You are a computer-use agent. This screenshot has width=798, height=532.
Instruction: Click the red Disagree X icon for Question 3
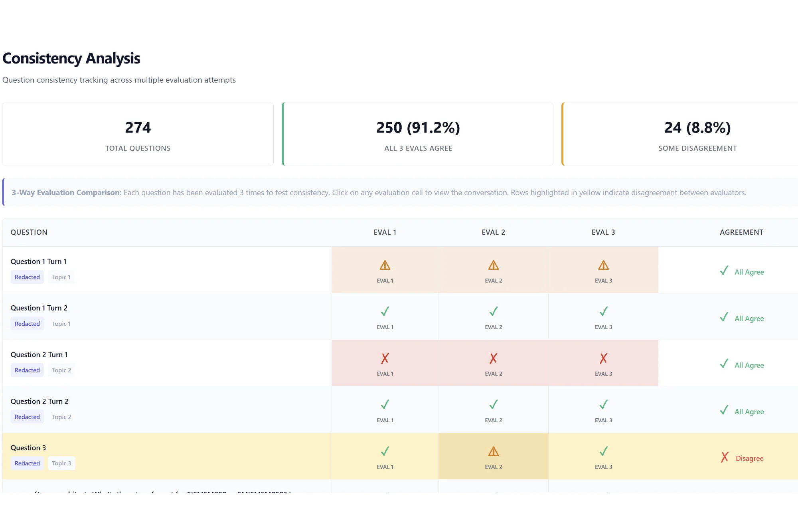(x=725, y=457)
